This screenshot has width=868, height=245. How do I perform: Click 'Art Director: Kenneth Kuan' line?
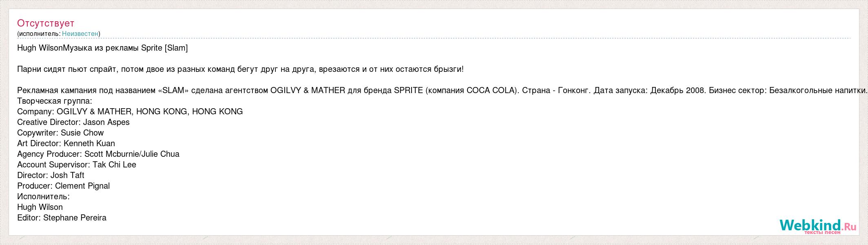66,144
